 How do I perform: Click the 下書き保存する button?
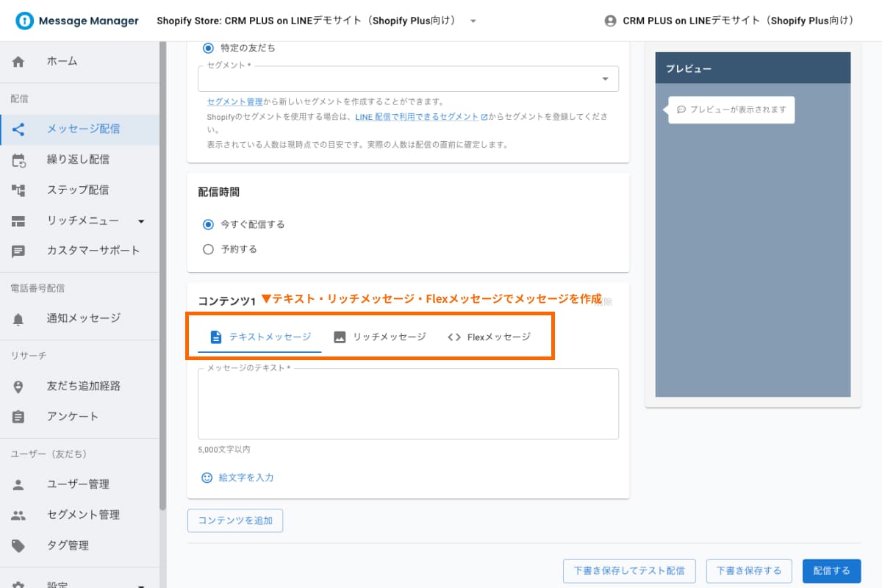[x=749, y=570]
